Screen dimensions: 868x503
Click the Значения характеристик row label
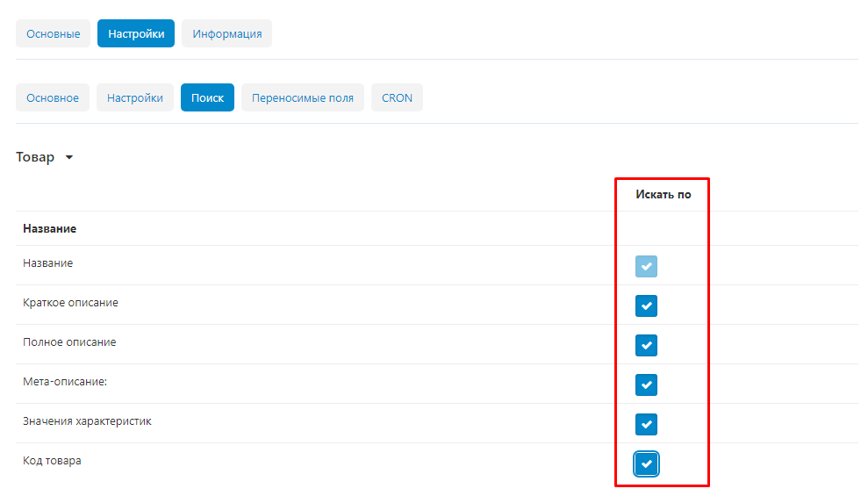click(87, 421)
